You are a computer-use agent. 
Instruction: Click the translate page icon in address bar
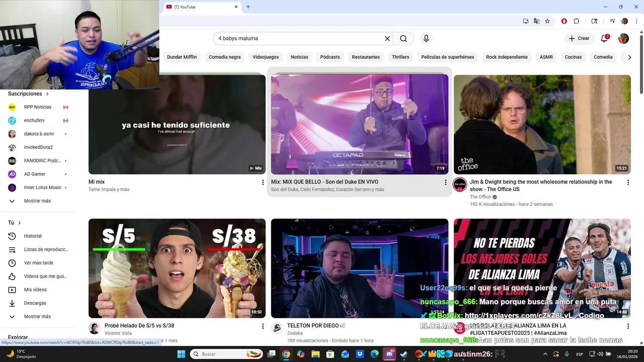coord(536,21)
